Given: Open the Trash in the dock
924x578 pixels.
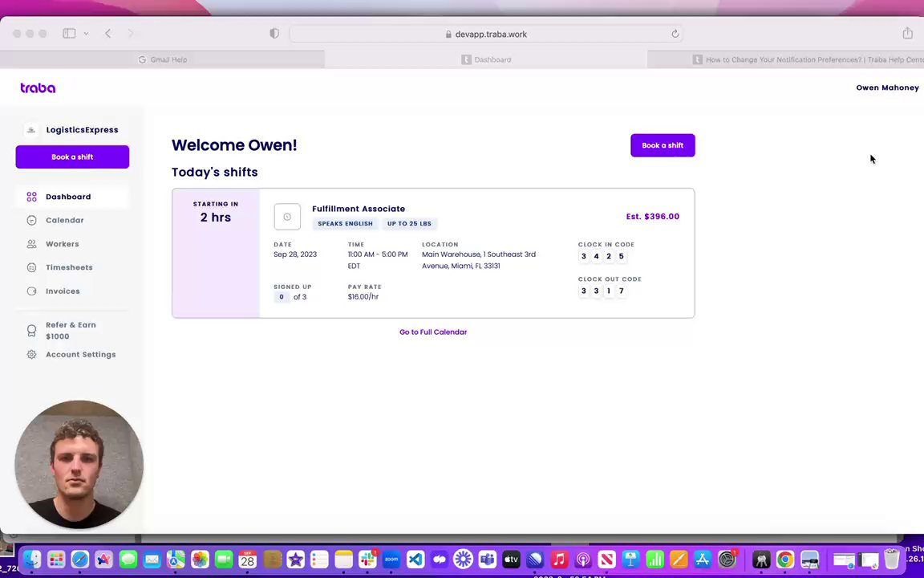Looking at the screenshot, I should pyautogui.click(x=892, y=559).
